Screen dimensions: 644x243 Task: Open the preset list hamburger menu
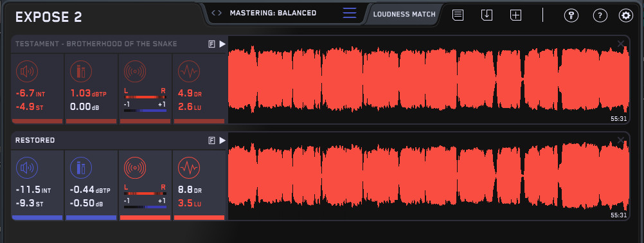pos(350,13)
